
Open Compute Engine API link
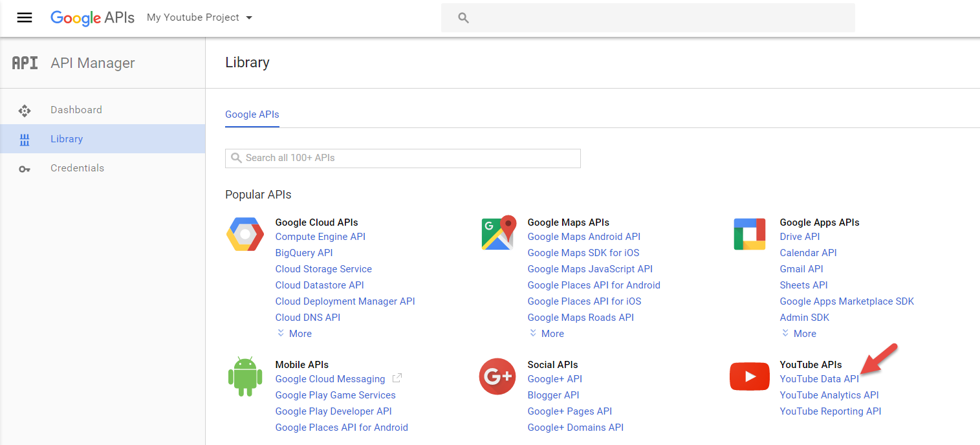[x=320, y=237]
